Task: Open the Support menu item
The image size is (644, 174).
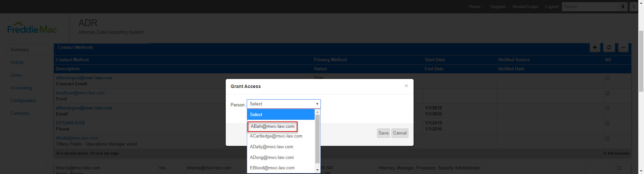Action: [498, 6]
